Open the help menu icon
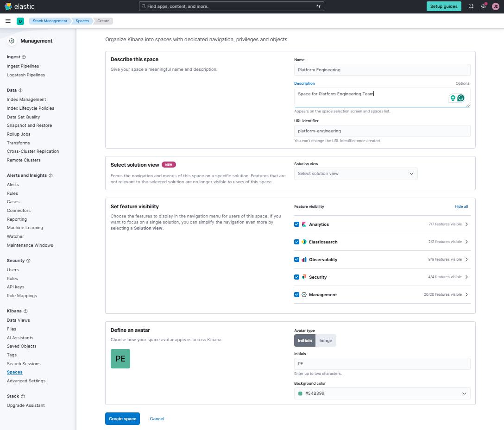The height and width of the screenshot is (430, 504). [x=471, y=6]
